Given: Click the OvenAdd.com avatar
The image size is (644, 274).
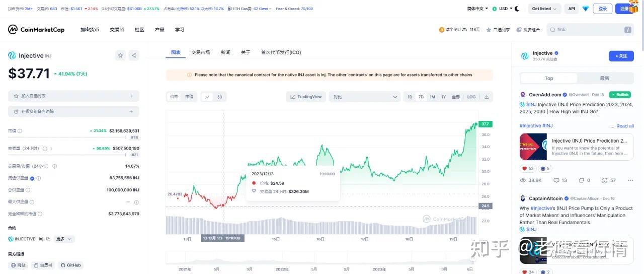Looking at the screenshot, I should coord(523,95).
